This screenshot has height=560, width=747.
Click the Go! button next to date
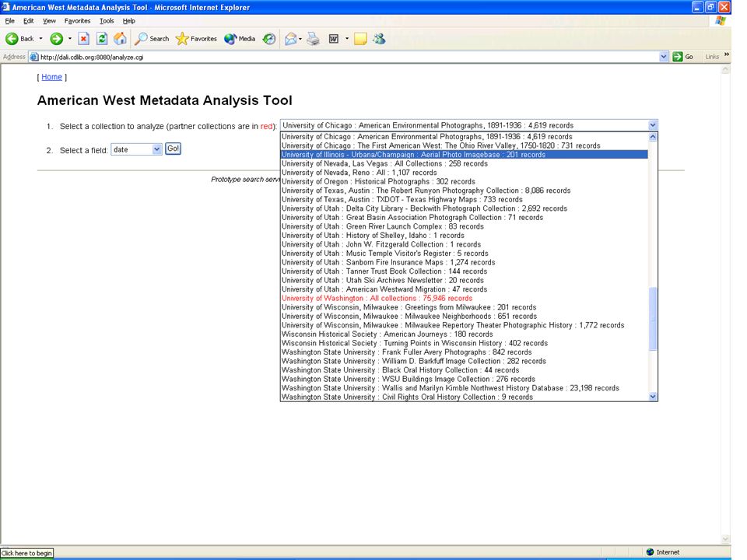[x=173, y=149]
